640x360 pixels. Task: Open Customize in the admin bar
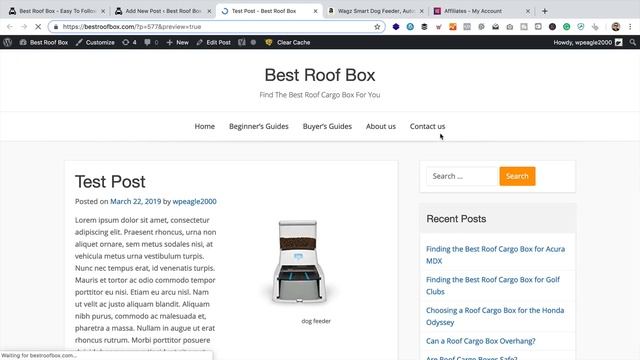[95, 42]
